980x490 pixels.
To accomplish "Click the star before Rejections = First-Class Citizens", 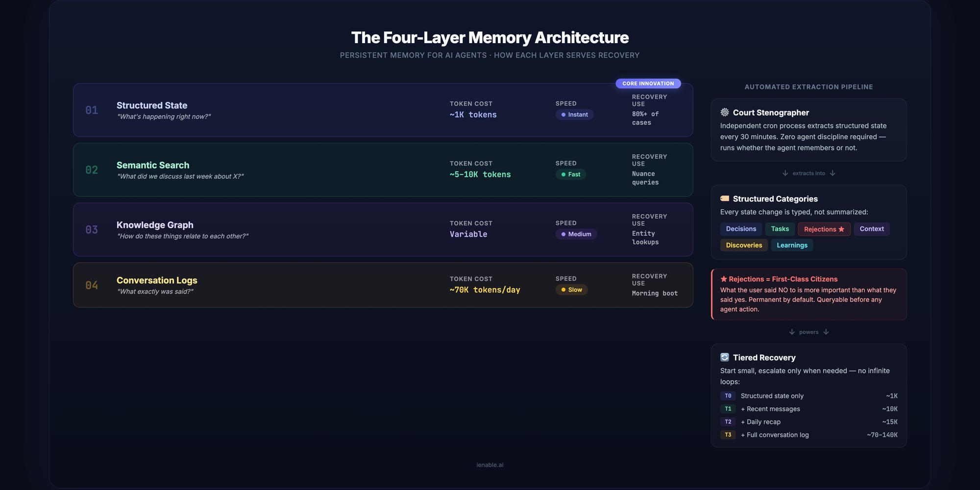I will click(x=724, y=279).
